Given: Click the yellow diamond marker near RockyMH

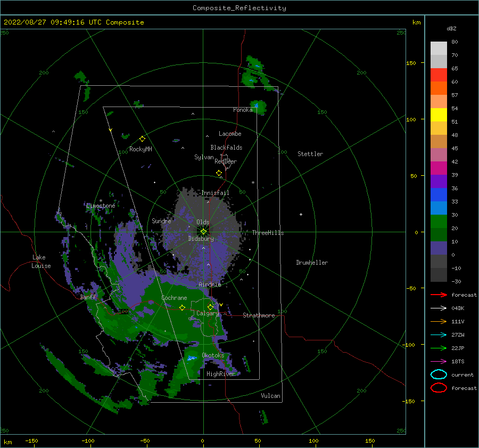Looking at the screenshot, I should point(142,139).
